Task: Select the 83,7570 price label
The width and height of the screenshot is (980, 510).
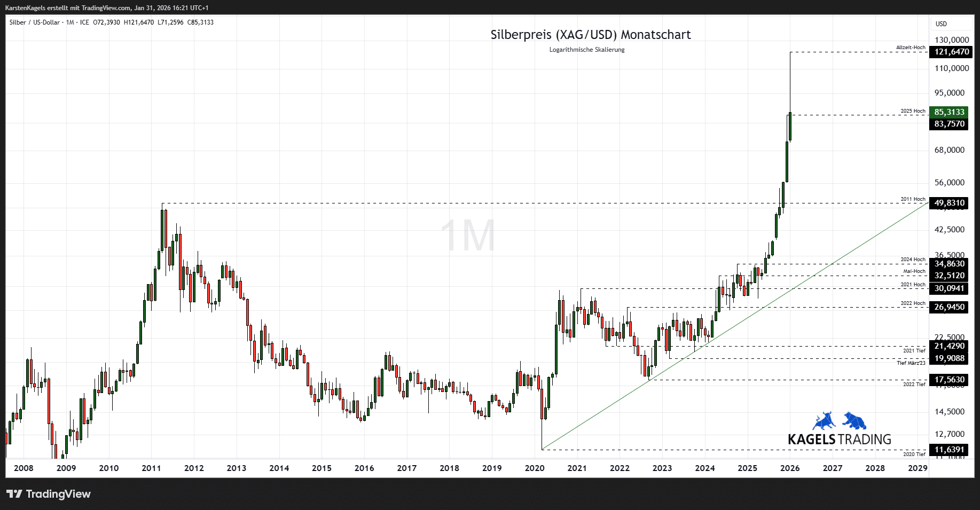Action: click(x=950, y=124)
